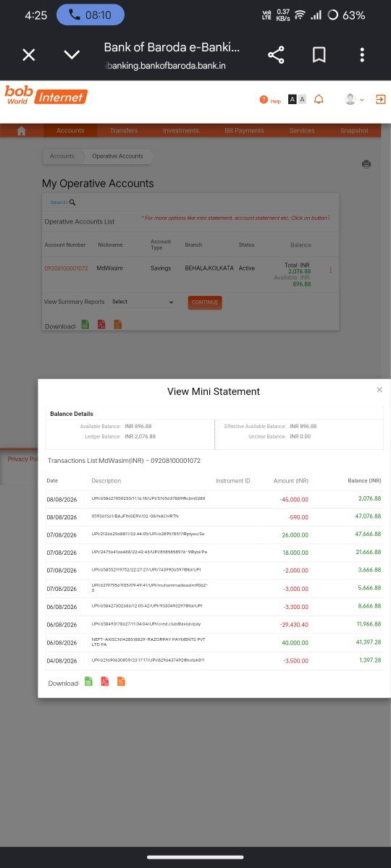This screenshot has height=868, width=391.
Task: Download accounts list as green XLS file
Action: 85,325
